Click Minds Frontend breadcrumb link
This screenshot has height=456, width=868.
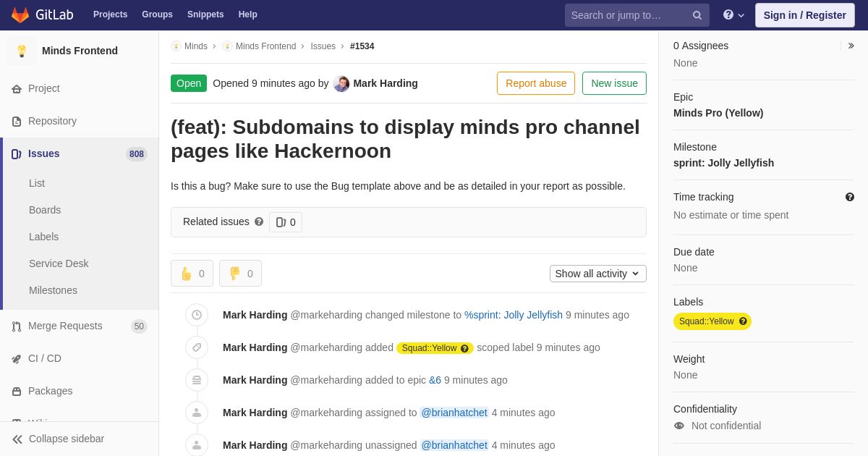click(x=265, y=46)
